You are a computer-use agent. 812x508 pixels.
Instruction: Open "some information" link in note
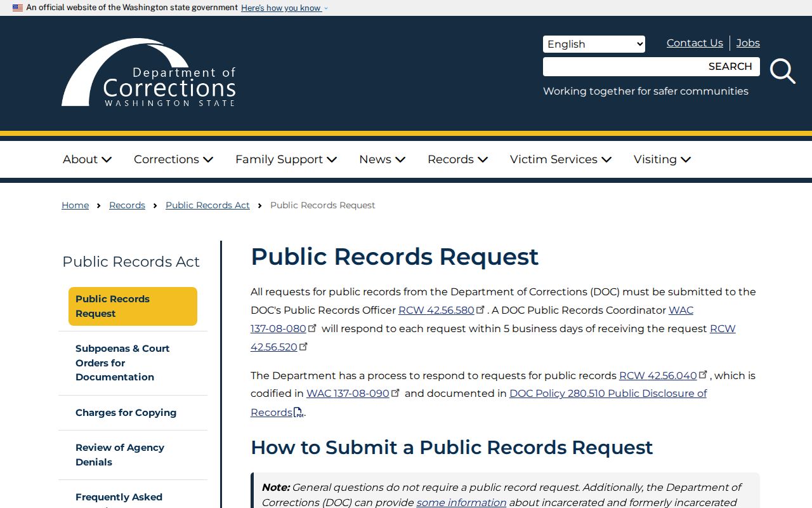(x=461, y=502)
